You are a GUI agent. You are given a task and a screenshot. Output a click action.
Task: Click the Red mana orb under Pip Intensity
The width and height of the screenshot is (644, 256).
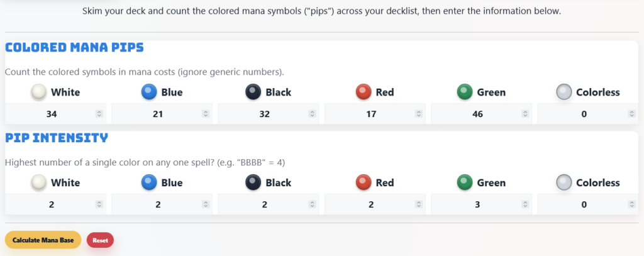[364, 183]
